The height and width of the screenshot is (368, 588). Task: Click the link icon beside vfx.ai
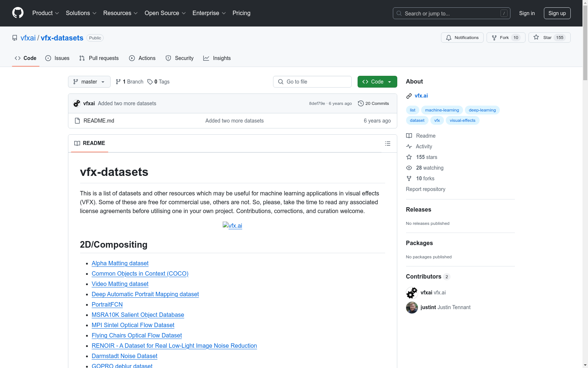[409, 96]
